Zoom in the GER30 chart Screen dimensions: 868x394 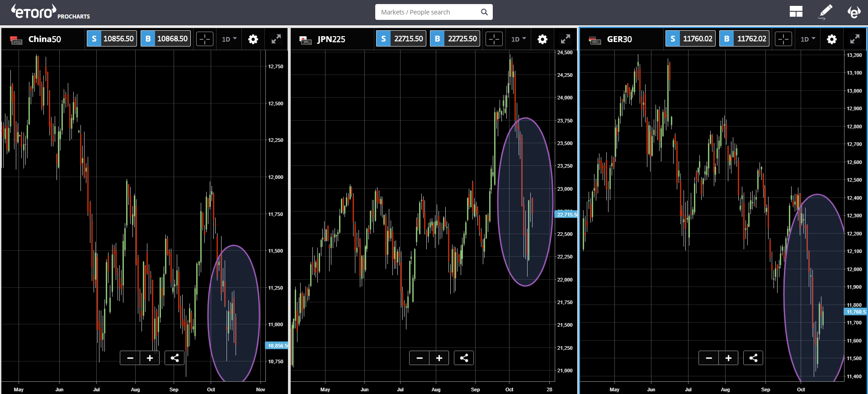(x=728, y=358)
